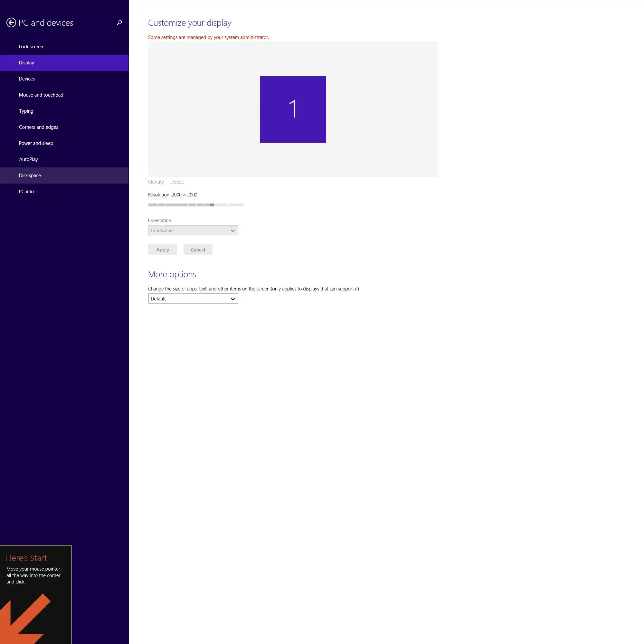This screenshot has width=644, height=644.
Task: Navigate to Corners and edges
Action: point(39,127)
